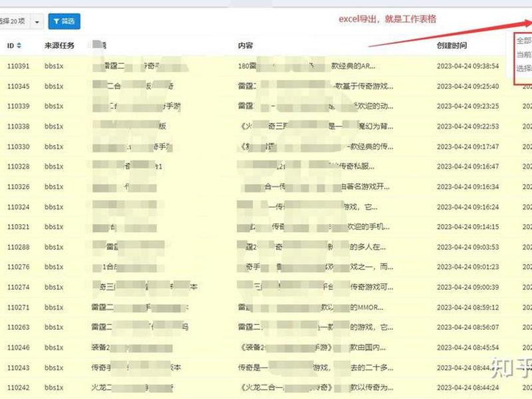Click content cell ending 的MMOR... in row 110271
532x399 pixels.
pos(311,307)
